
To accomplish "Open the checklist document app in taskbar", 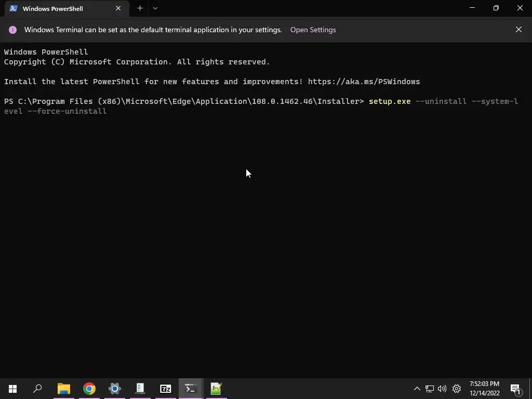I will 140,389.
